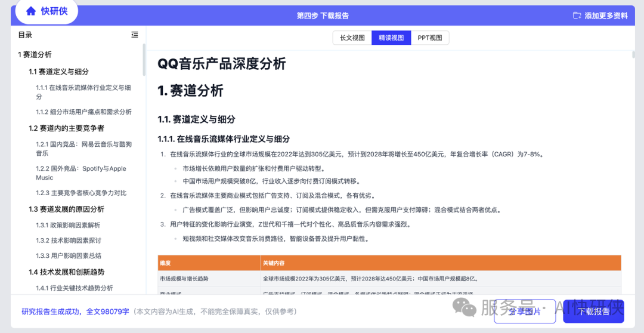Image resolution: width=644 pixels, height=333 pixels.
Task: Select the 精读视图 tab
Action: click(391, 38)
